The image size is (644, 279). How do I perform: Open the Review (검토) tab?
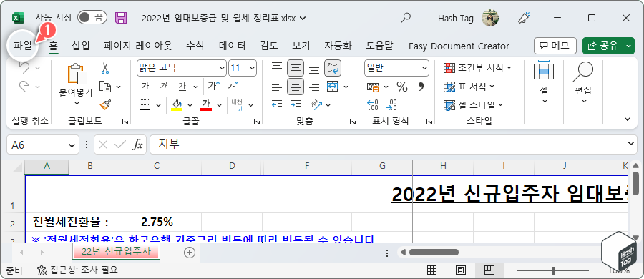269,46
